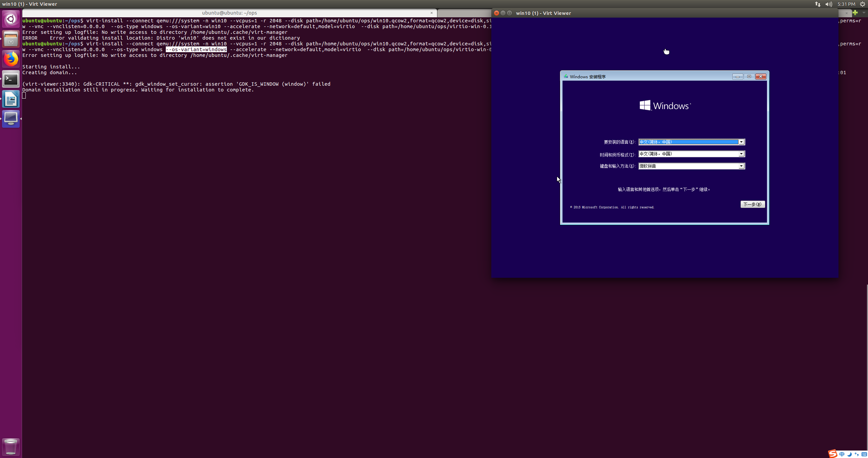Expand time and currency format dropdown
Image resolution: width=868 pixels, height=458 pixels.
click(741, 154)
